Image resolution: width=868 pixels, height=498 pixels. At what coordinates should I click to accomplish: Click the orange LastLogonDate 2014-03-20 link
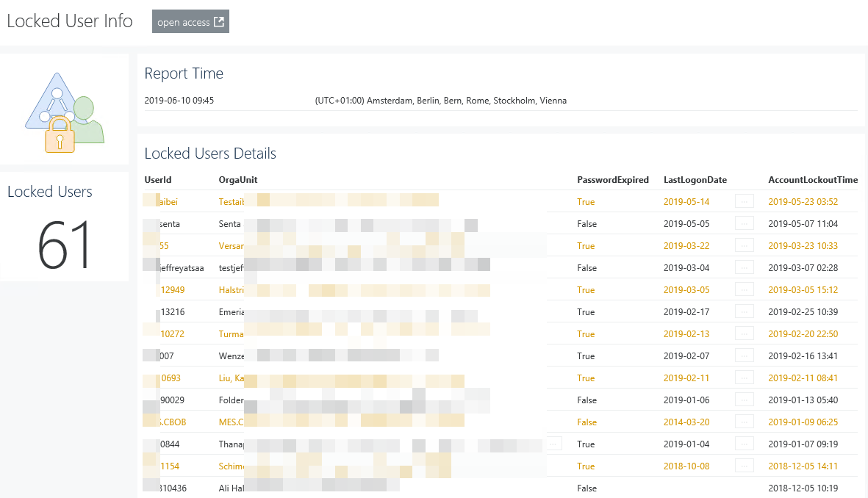[686, 422]
